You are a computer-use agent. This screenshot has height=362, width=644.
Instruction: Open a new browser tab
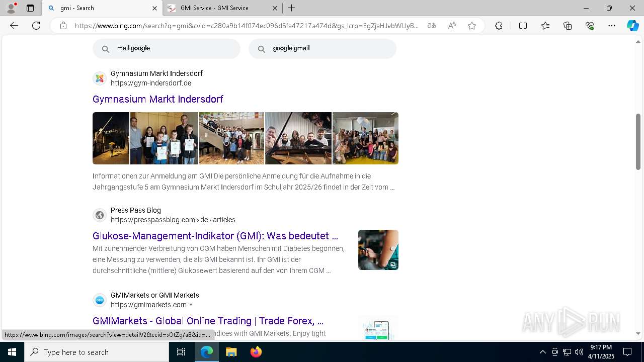pos(291,8)
